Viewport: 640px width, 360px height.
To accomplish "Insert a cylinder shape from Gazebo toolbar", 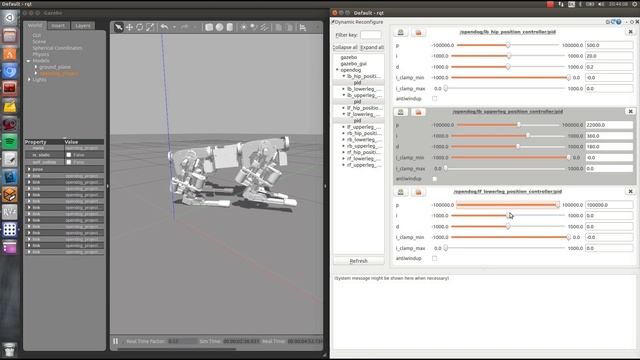I will click(x=230, y=27).
